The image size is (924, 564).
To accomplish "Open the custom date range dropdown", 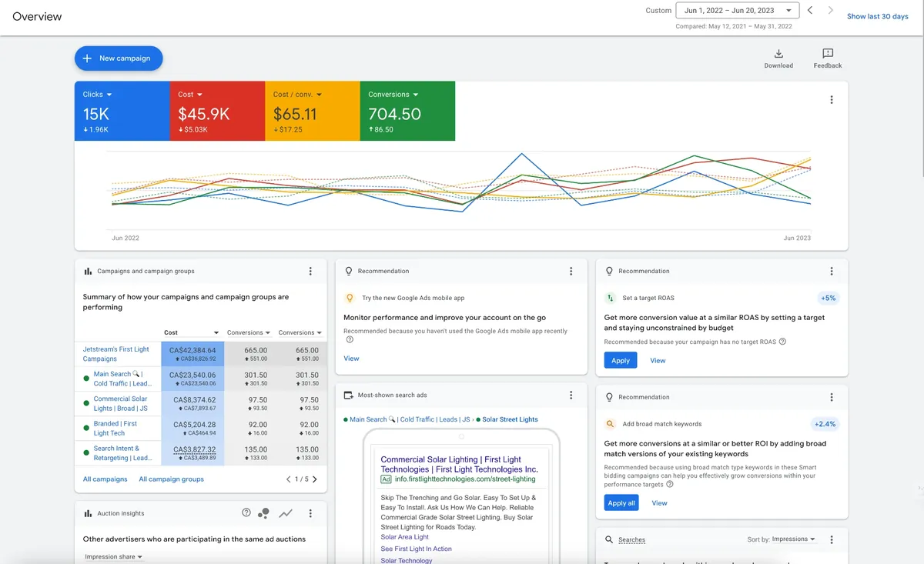I will [738, 11].
